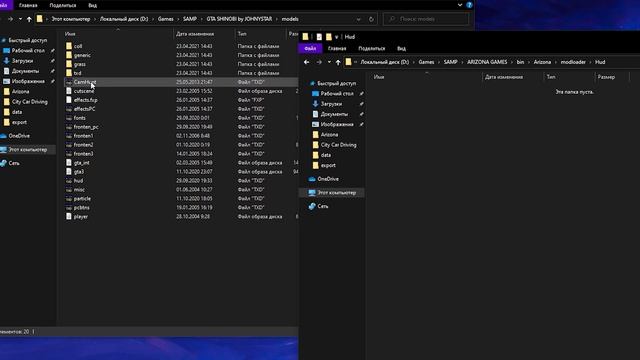Refresh the models folder view
Image resolution: width=640 pixels, height=360 pixels.
(371, 19)
